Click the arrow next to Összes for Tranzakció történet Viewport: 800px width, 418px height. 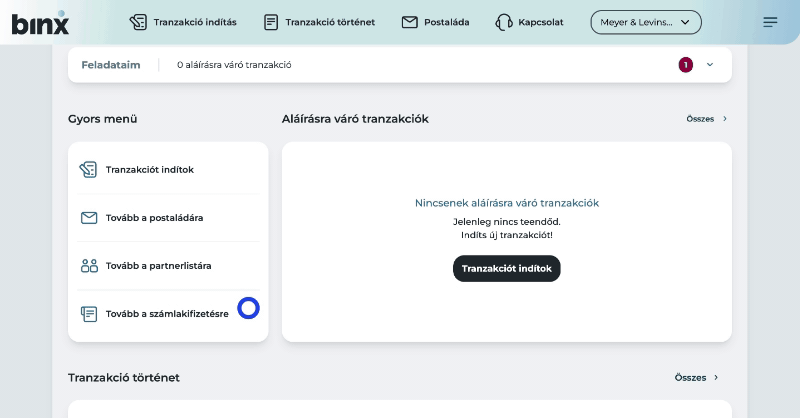[x=716, y=378]
